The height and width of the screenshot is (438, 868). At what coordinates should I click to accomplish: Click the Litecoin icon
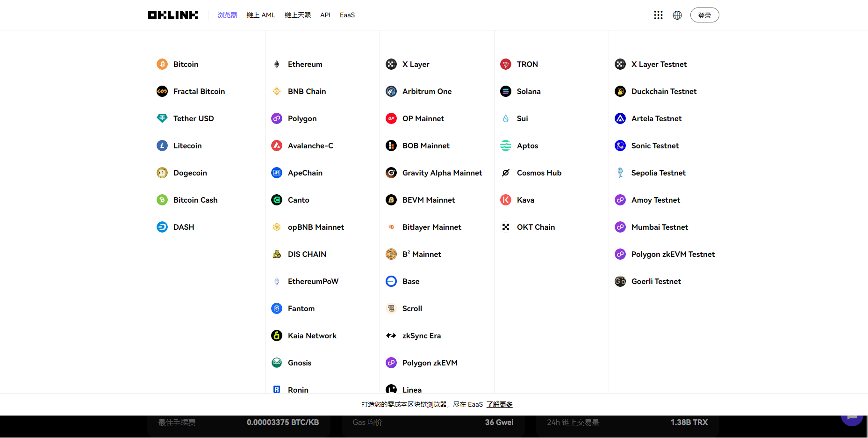[x=162, y=146]
